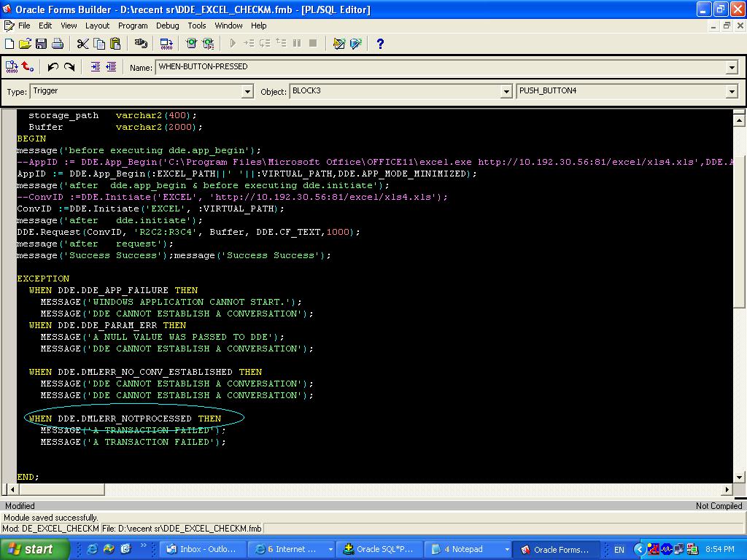This screenshot has width=747, height=560.
Task: Copy selection with the Copy icon
Action: coord(99,44)
